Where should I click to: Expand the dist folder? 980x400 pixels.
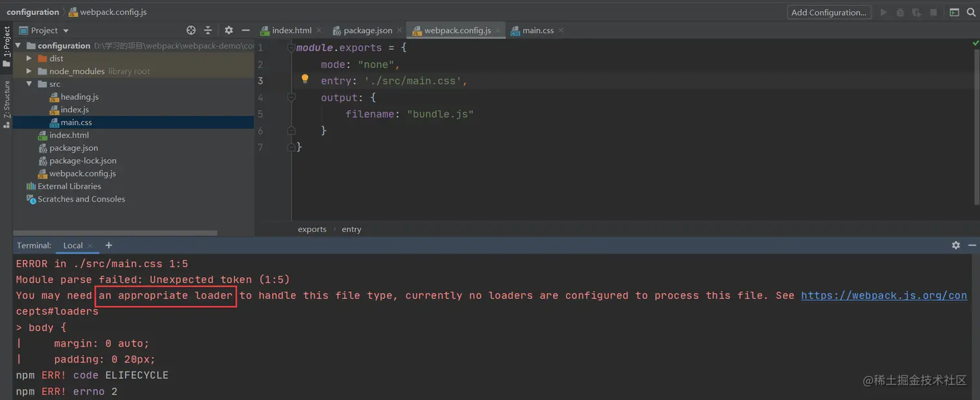29,58
